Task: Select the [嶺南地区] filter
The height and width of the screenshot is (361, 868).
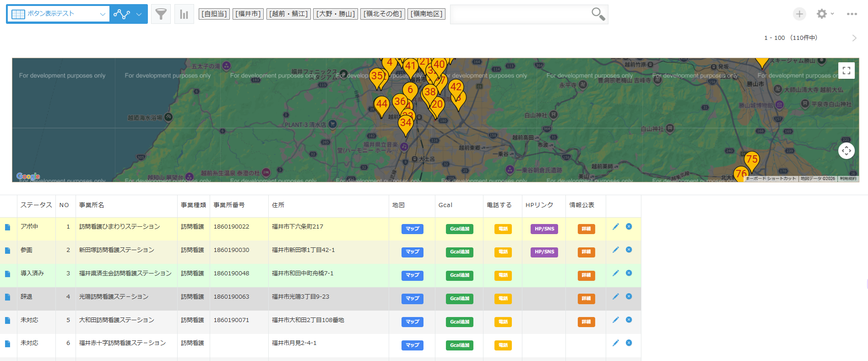Action: coord(427,14)
